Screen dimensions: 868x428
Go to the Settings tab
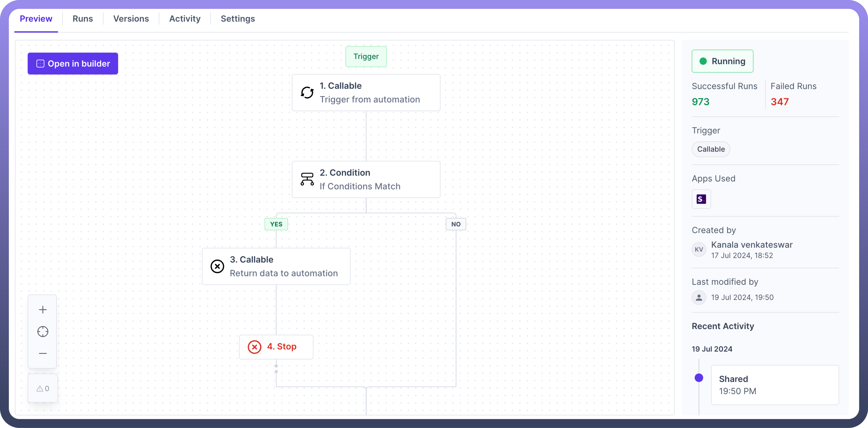(x=238, y=19)
